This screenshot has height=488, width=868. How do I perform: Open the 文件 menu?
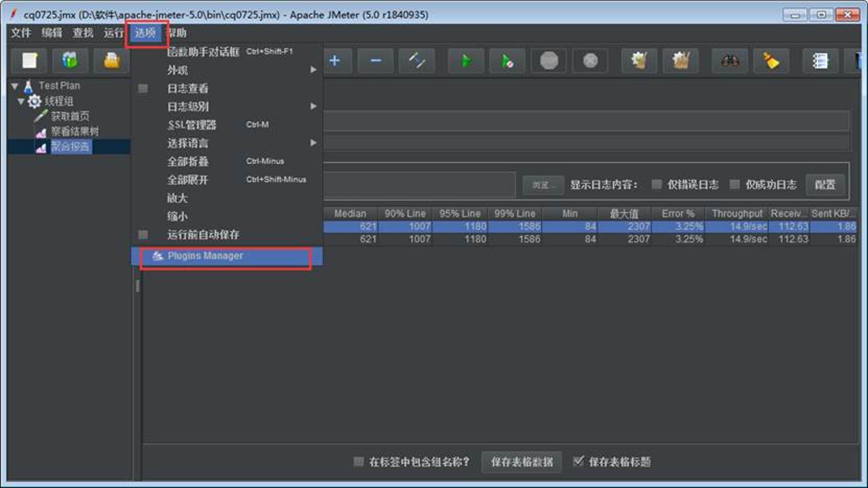tap(21, 33)
